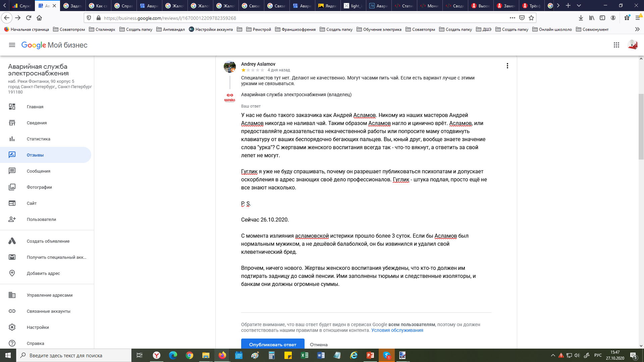Click Создать объявление Ads icon

click(x=12, y=241)
